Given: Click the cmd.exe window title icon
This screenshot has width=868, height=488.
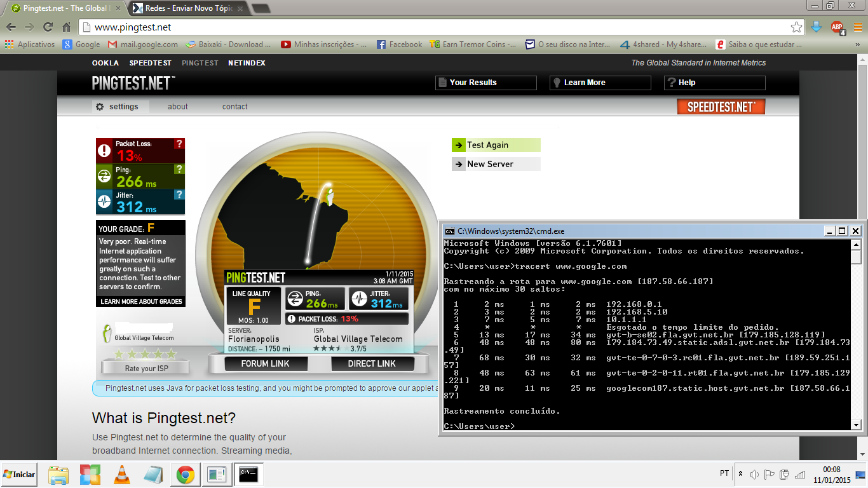Looking at the screenshot, I should coord(449,231).
